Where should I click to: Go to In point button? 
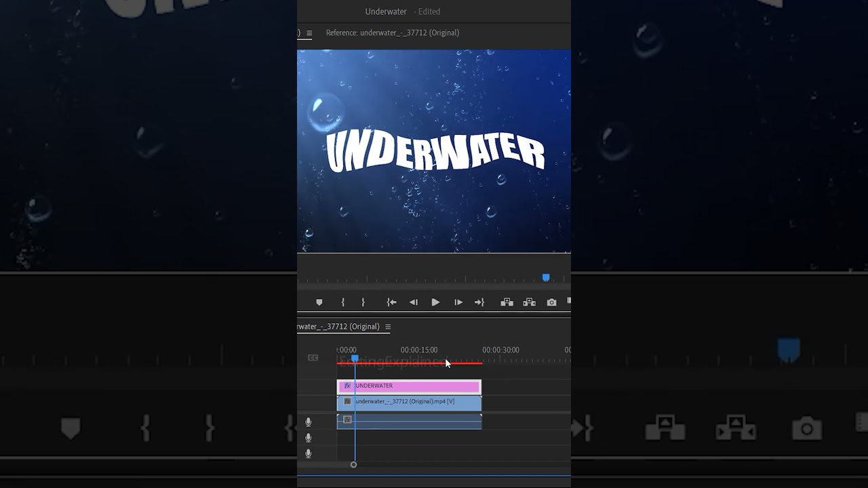[x=391, y=302]
